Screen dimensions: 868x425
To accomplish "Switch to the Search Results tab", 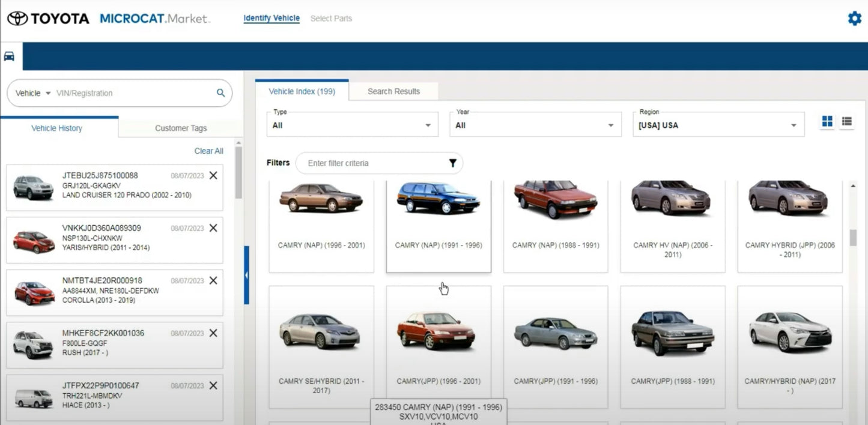I will (393, 91).
